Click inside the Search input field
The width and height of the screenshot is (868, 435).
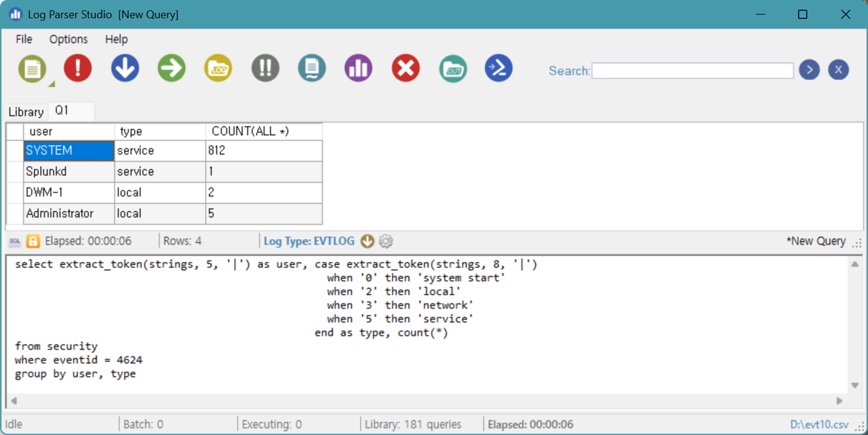(x=692, y=71)
